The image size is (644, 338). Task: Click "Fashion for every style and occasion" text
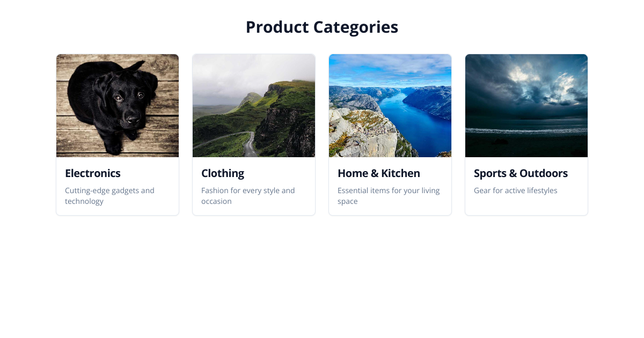tap(248, 196)
